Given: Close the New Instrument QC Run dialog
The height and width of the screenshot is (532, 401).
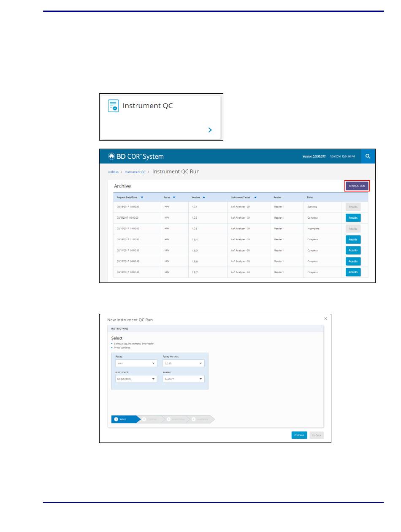Looking at the screenshot, I should coord(325,318).
